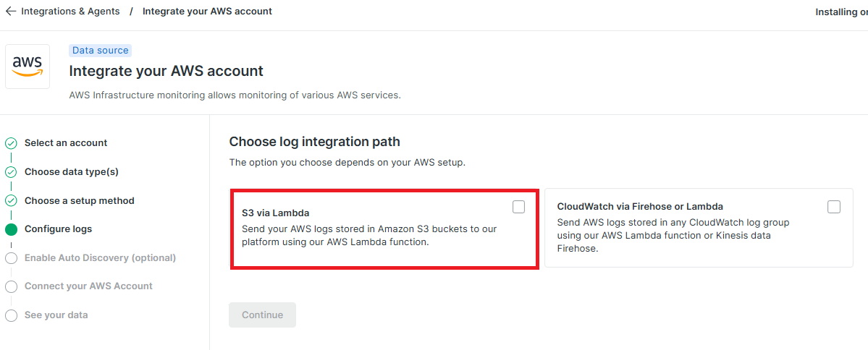Viewport: 868px width, 350px height.
Task: Select the Configure logs step label
Action: (58, 229)
